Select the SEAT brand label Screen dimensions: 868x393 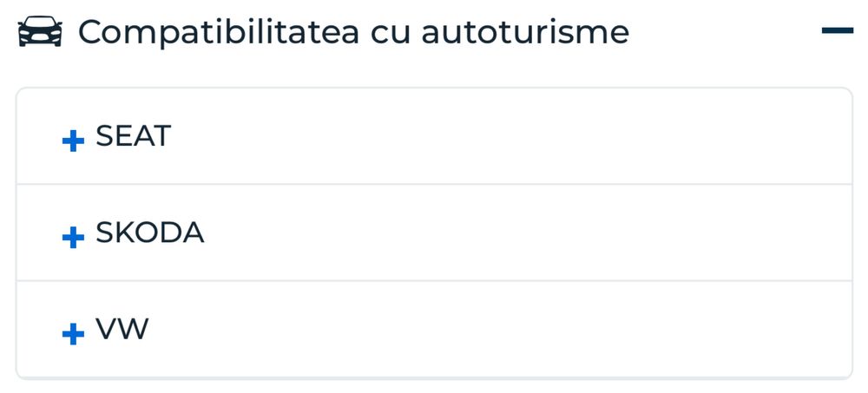(x=133, y=136)
